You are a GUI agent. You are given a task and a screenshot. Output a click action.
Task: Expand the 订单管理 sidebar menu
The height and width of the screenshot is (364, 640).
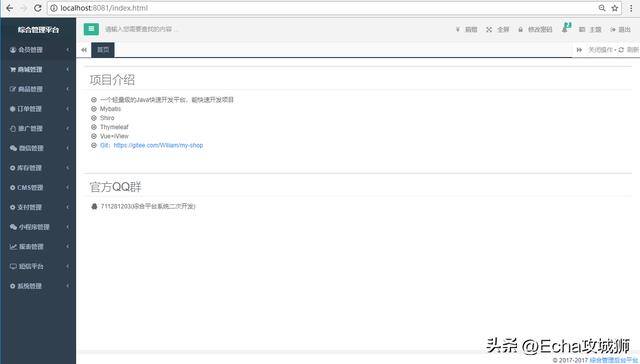coord(38,109)
